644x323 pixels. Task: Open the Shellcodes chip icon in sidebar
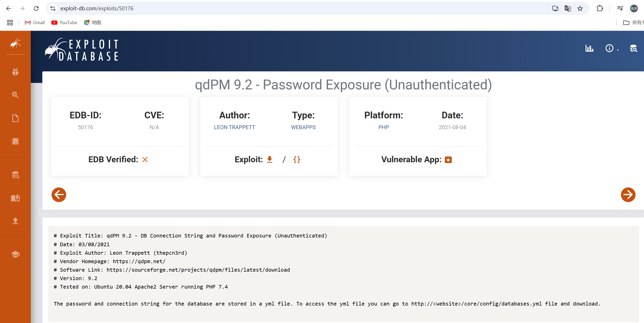[15, 141]
